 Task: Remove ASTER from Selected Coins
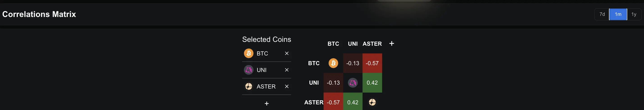[287, 87]
